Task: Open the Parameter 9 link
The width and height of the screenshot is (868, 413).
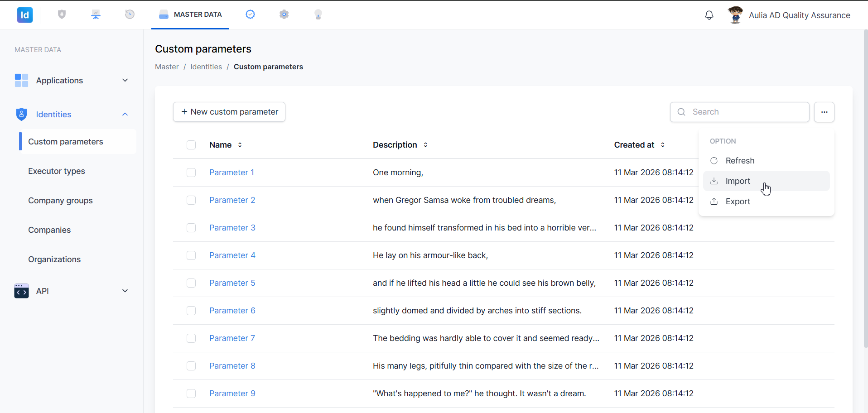Action: (x=232, y=394)
